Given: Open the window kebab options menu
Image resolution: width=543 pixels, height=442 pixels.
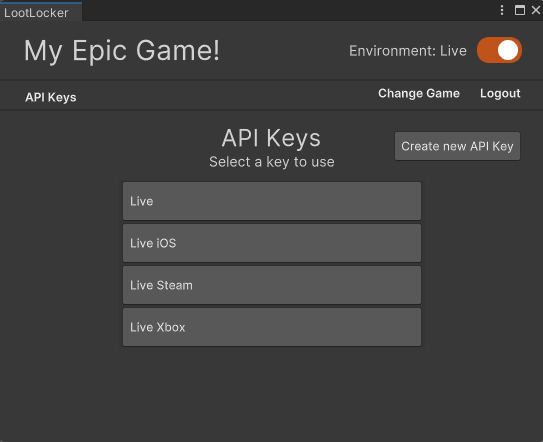Looking at the screenshot, I should 502,10.
